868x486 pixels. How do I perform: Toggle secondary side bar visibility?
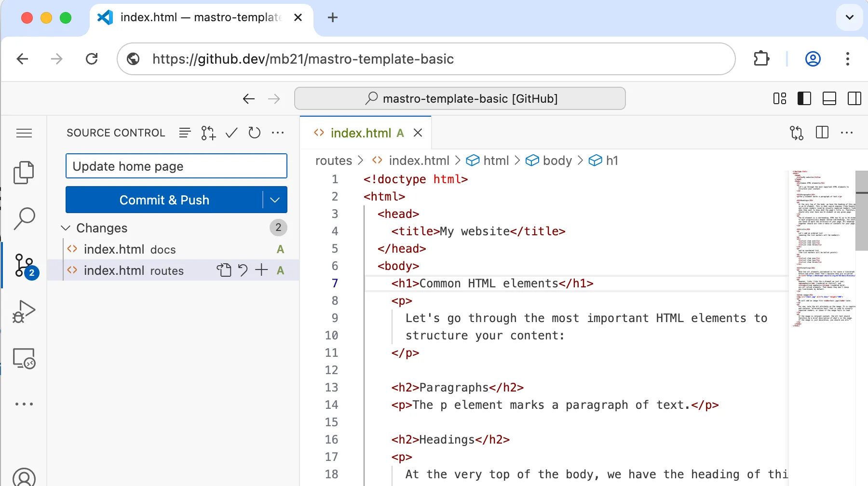pyautogui.click(x=854, y=98)
